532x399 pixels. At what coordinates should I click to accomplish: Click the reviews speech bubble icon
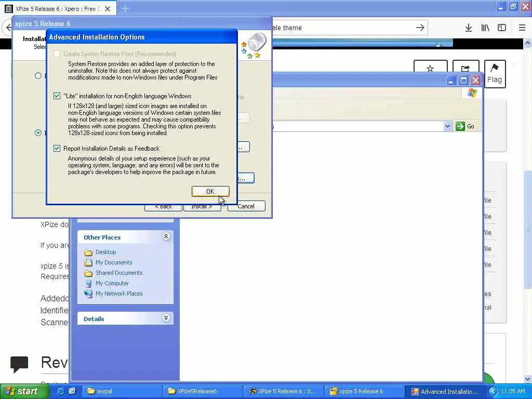click(19, 364)
